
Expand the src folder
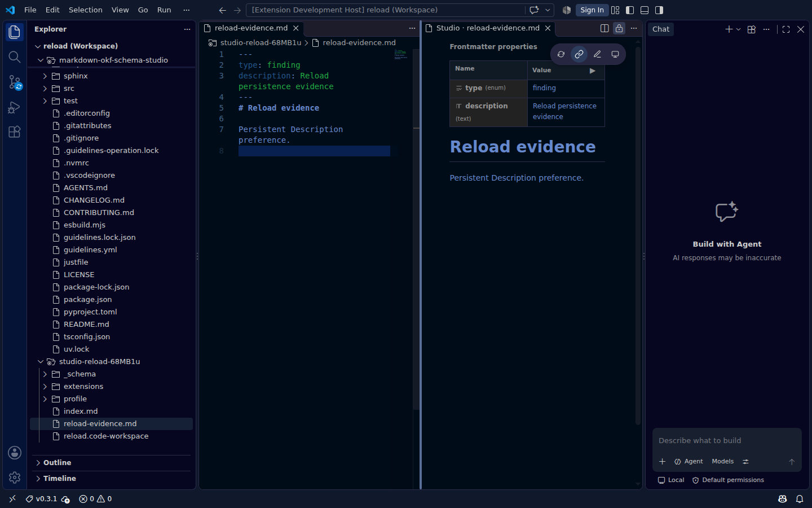point(69,89)
